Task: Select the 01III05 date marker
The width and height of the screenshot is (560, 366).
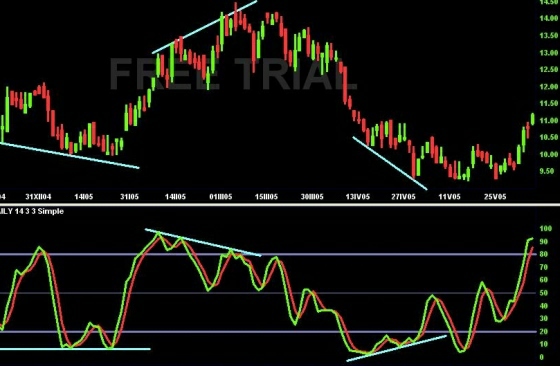Action: [x=221, y=197]
